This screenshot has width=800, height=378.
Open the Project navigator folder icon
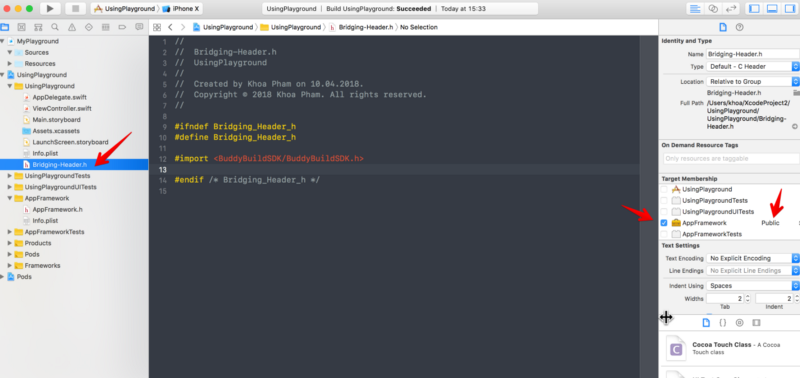(5, 27)
